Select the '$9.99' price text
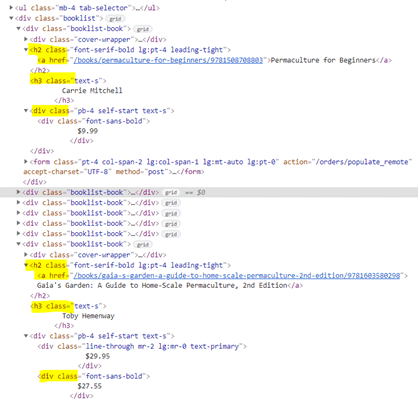418x402 pixels. point(88,131)
